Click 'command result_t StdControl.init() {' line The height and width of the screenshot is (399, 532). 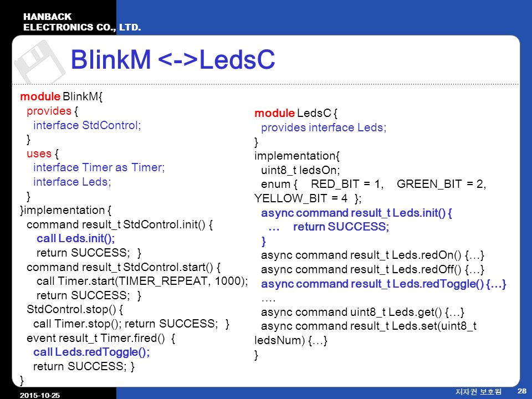[120, 224]
